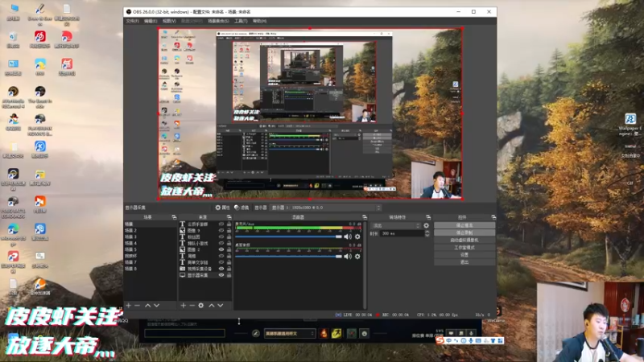This screenshot has width=644, height=362.
Task: Click the desktop audio volume slider
Action: (289, 257)
